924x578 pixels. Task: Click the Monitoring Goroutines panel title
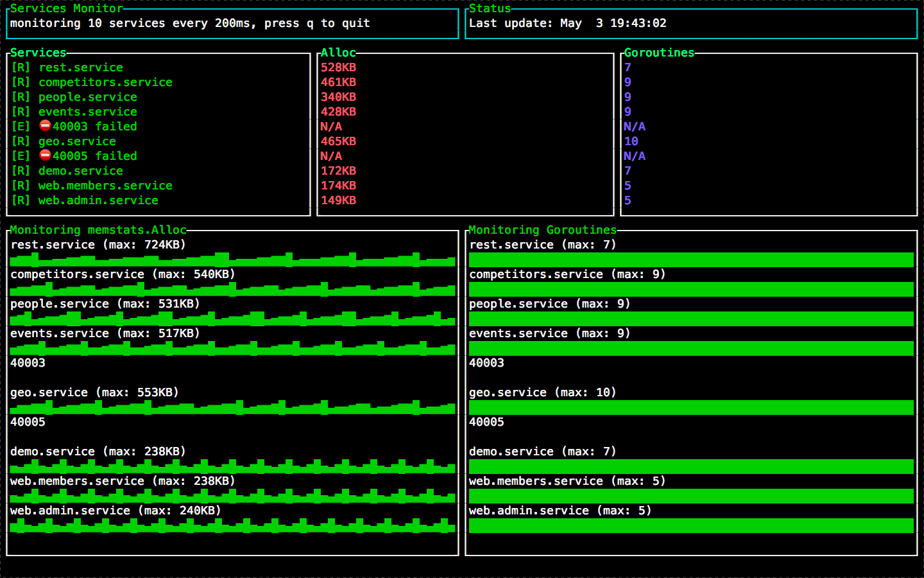point(543,230)
